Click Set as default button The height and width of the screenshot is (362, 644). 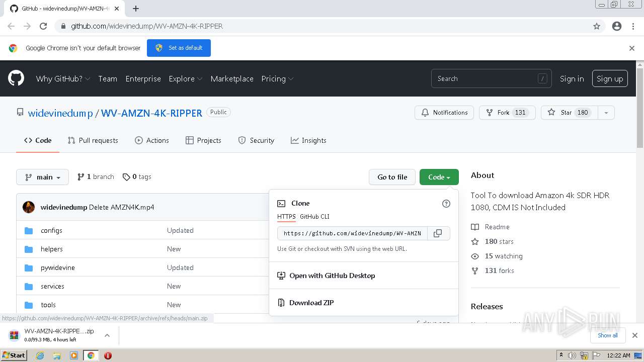pos(179,48)
